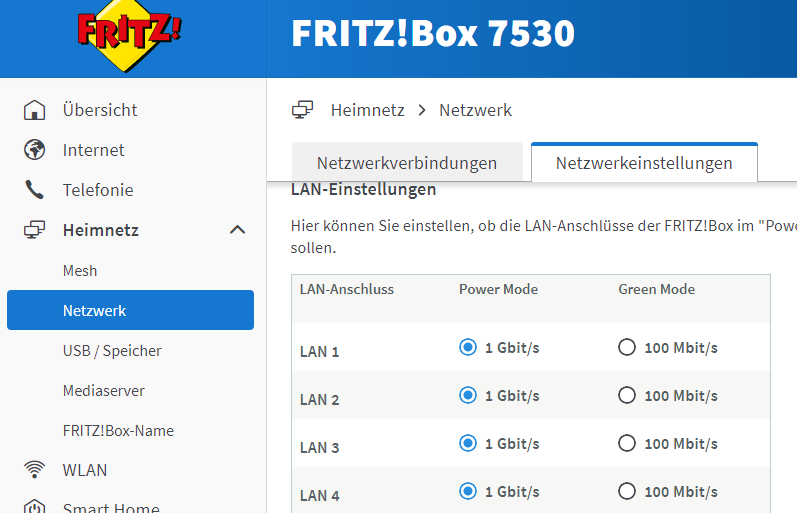Click the Telefonie phone handset icon

pos(35,190)
